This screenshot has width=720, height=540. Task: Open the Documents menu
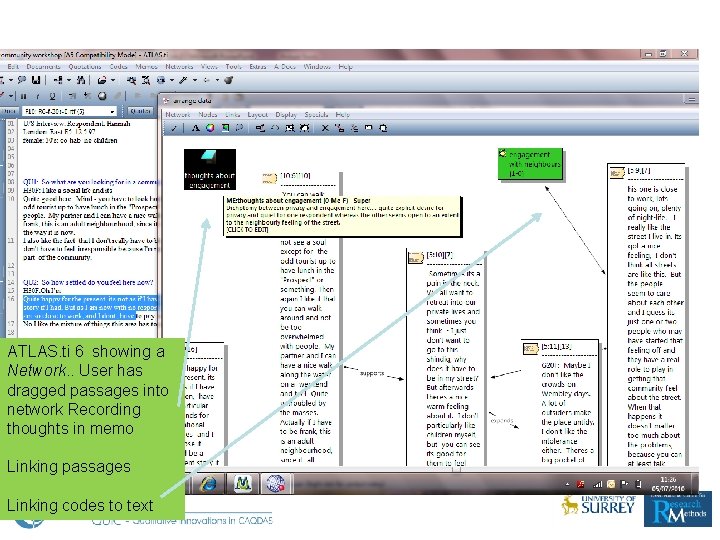tap(43, 67)
